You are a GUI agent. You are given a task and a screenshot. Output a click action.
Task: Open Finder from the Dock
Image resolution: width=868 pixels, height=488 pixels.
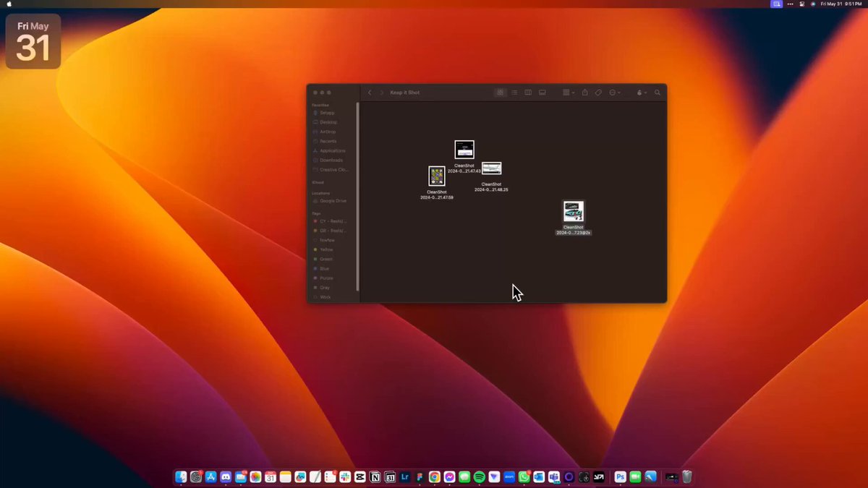181,477
